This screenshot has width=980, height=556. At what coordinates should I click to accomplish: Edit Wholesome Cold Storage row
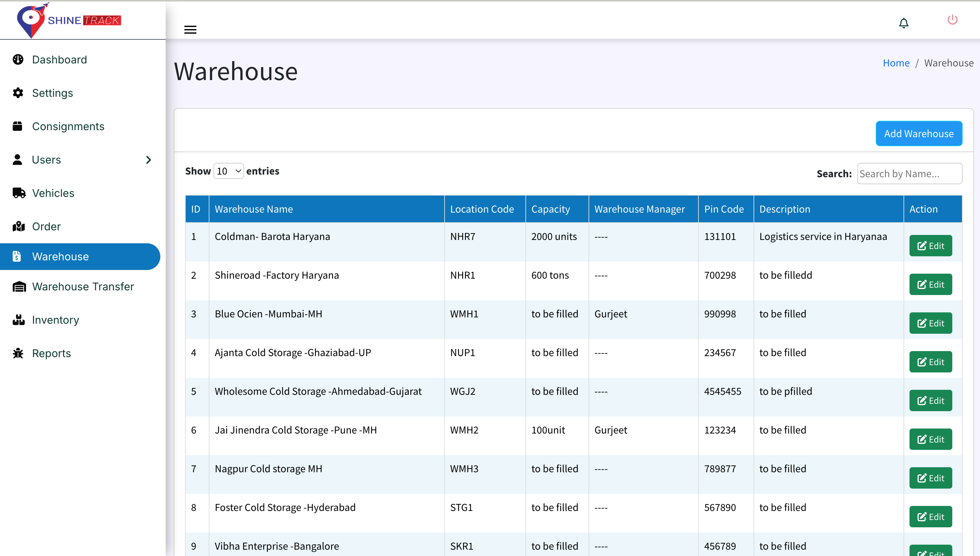click(930, 400)
